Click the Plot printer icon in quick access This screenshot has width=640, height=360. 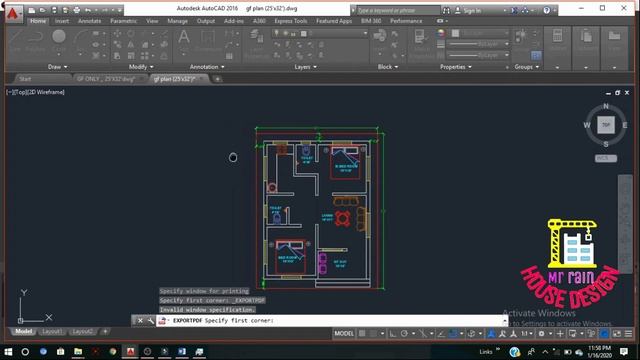pyautogui.click(x=76, y=10)
